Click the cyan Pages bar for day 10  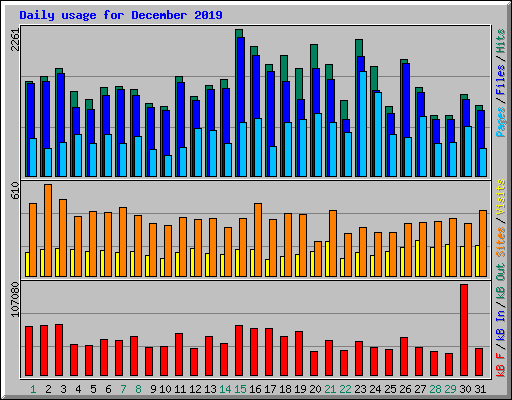[168, 166]
